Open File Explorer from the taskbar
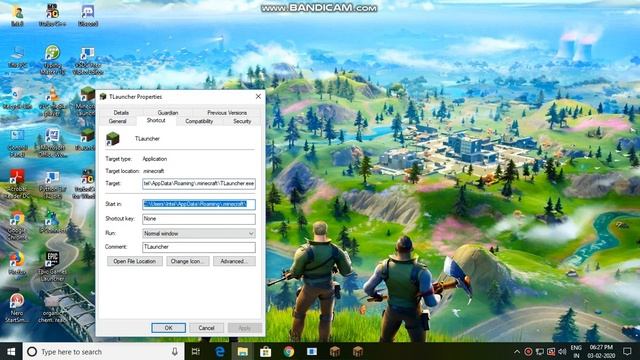640x360 pixels. pos(242,351)
